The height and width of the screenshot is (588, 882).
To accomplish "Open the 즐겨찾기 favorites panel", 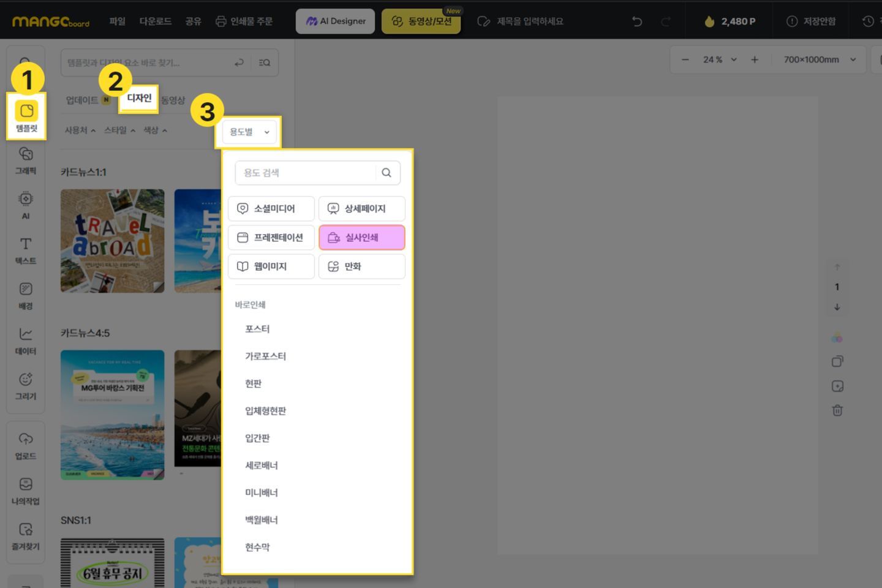I will [26, 537].
